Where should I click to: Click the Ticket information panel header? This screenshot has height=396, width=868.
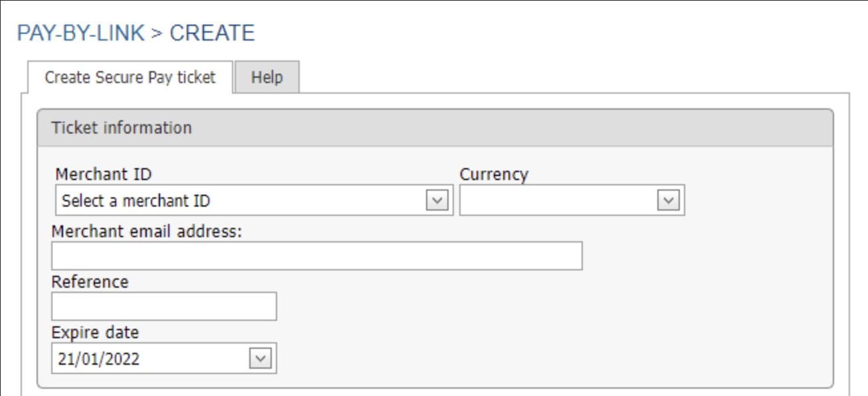435,128
